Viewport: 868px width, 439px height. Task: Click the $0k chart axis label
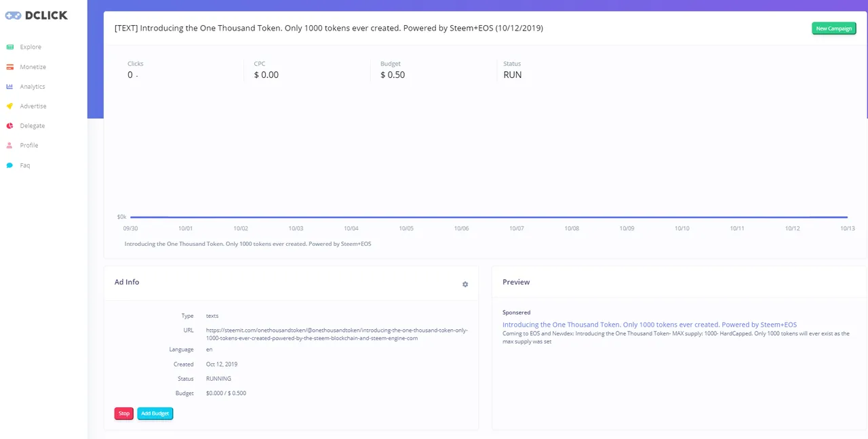coord(122,217)
